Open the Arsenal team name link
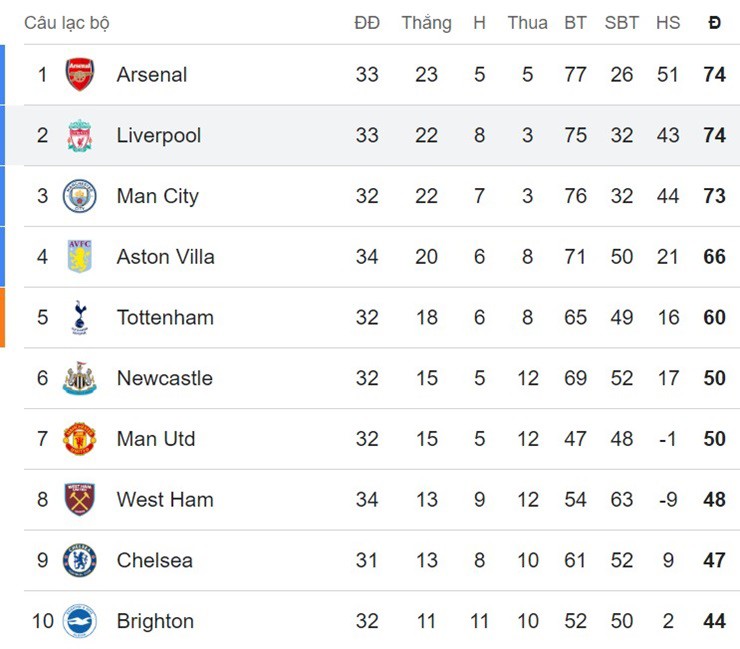Viewport: 740px width, 649px height. 152,75
